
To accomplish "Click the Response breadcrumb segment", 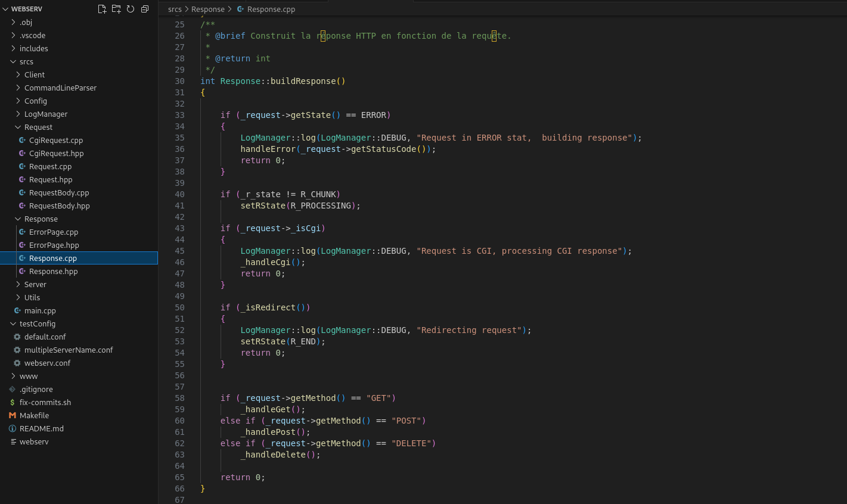I will pyautogui.click(x=208, y=9).
